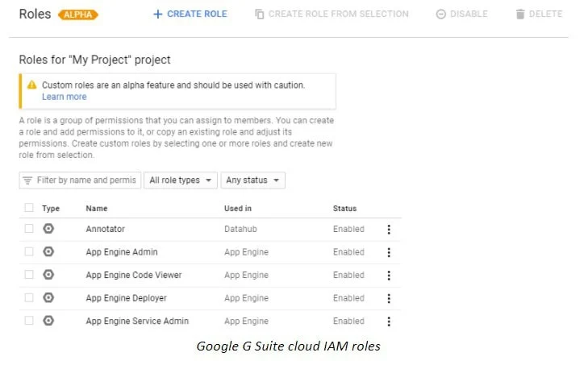
Task: Click the filter lines icon in filter box
Action: (x=27, y=180)
